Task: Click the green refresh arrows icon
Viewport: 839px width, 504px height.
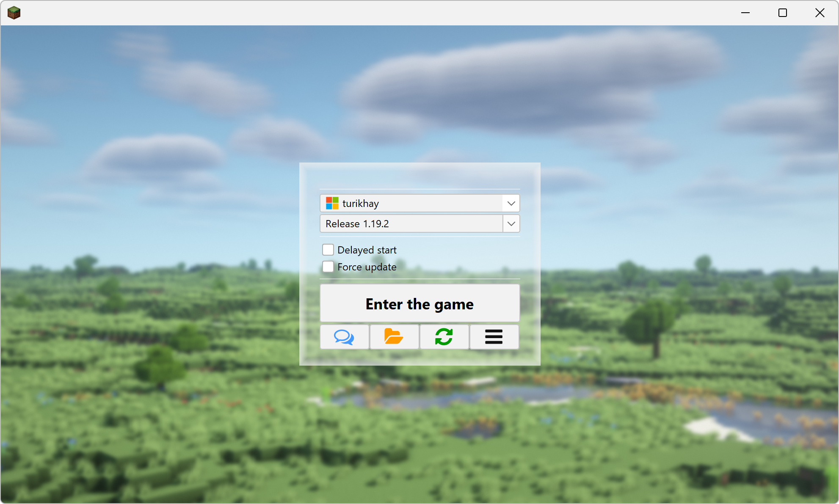Action: [x=444, y=336]
